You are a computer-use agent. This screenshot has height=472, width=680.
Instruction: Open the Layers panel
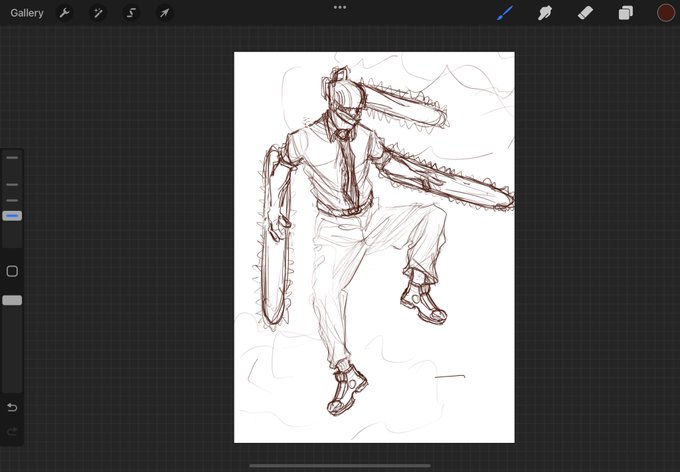pos(625,13)
